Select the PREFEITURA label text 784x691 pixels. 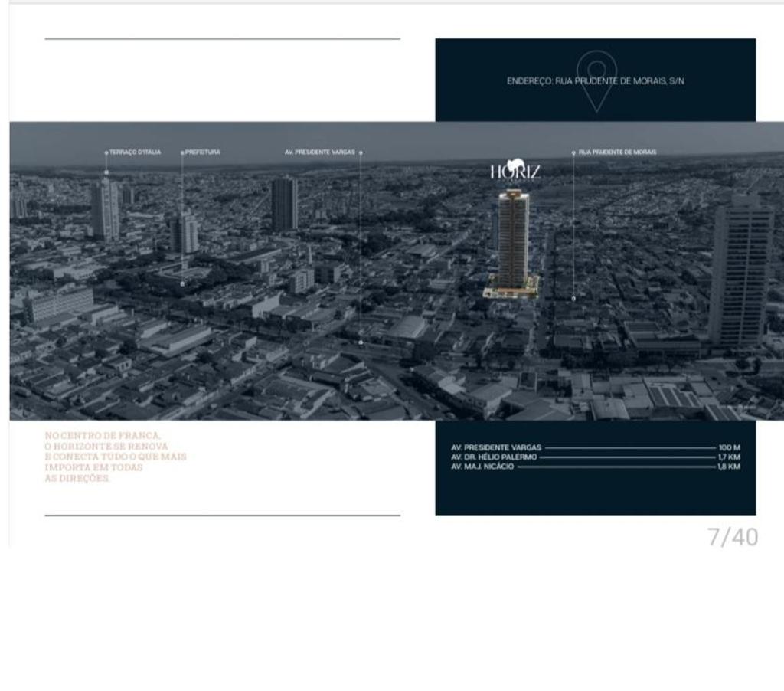point(204,152)
